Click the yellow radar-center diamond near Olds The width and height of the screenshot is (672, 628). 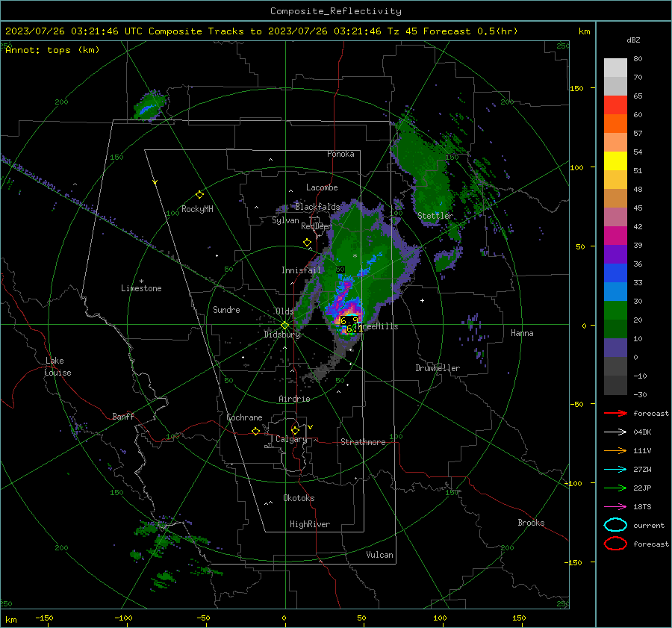point(284,326)
